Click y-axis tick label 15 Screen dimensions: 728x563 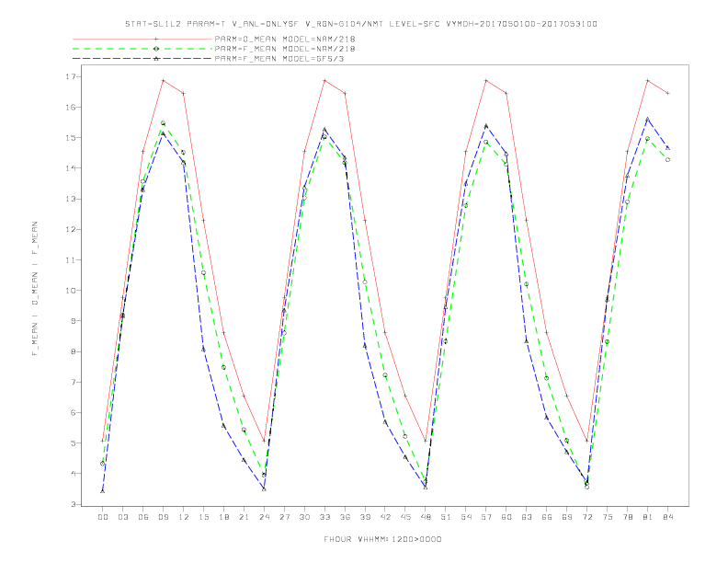tap(70, 138)
